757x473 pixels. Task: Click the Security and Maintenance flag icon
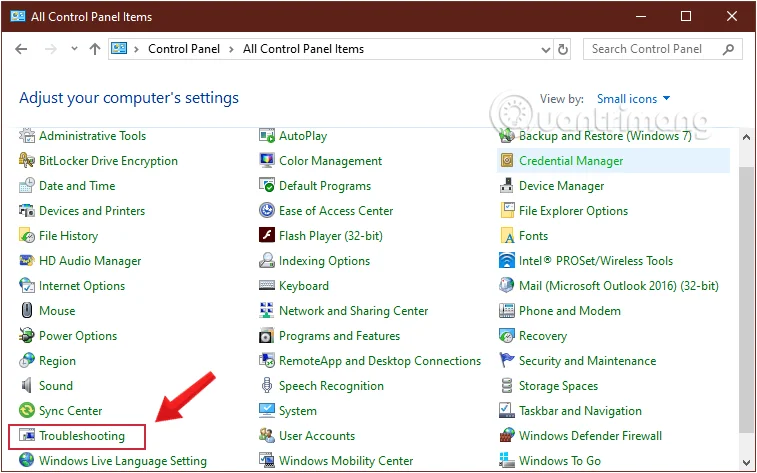(x=506, y=361)
